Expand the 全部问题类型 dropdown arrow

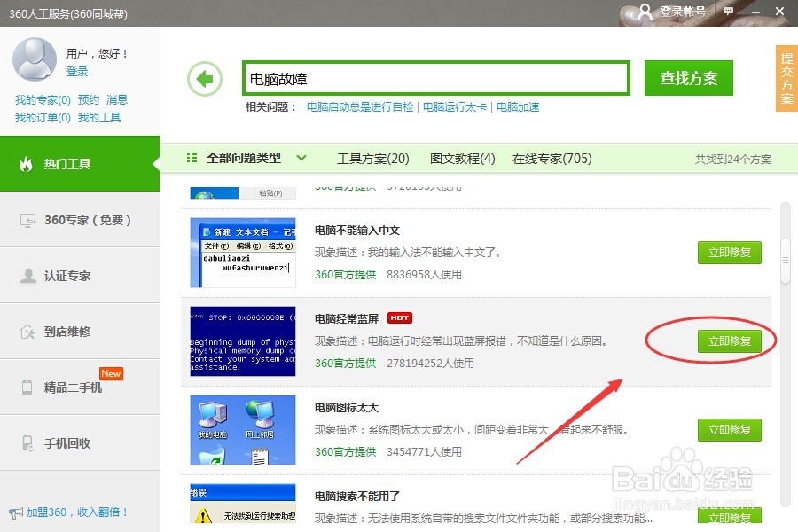(301, 158)
